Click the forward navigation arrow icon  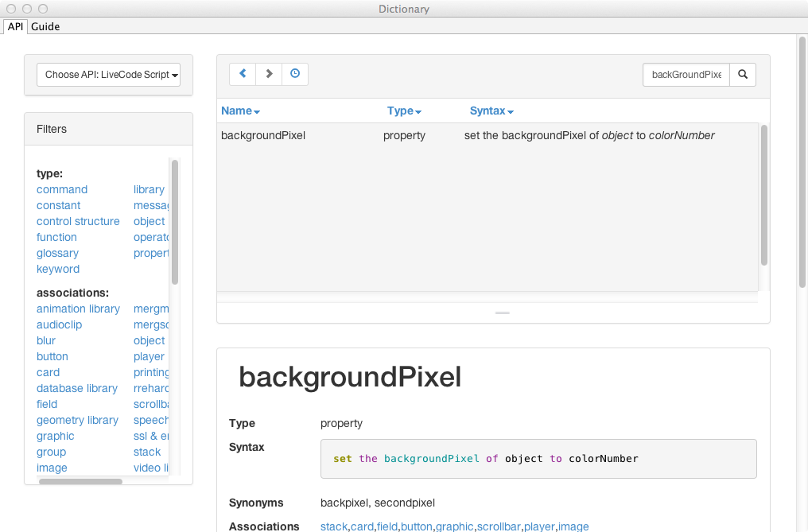click(x=269, y=74)
